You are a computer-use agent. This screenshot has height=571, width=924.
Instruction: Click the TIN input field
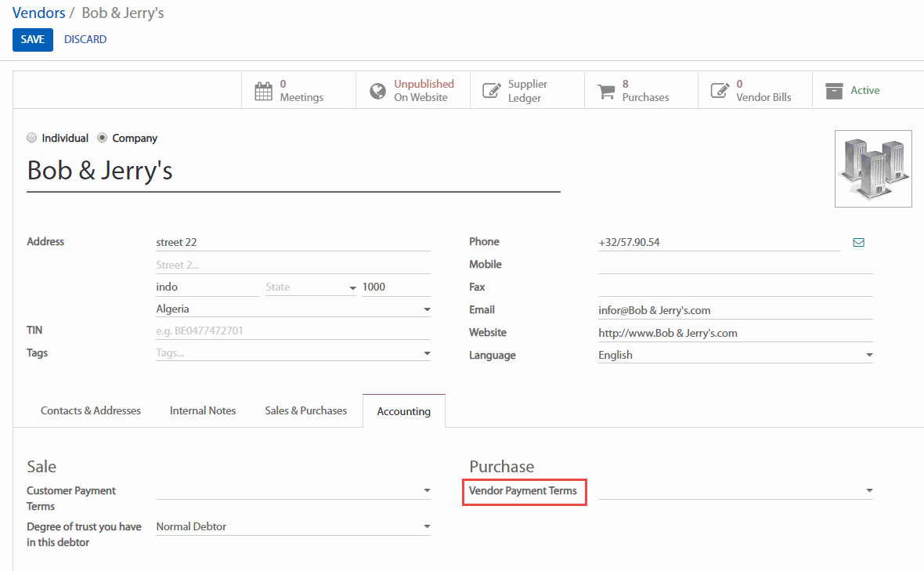tap(293, 331)
